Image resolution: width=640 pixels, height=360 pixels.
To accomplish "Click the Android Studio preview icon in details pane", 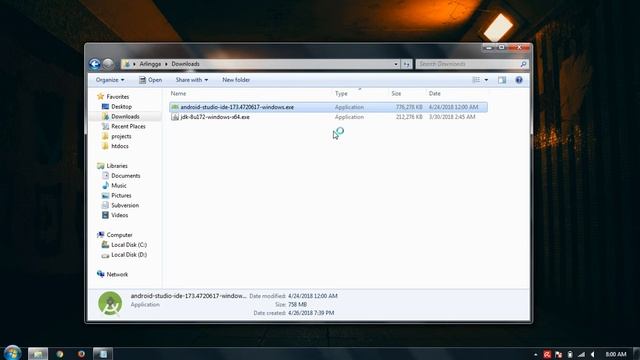I will (x=110, y=304).
